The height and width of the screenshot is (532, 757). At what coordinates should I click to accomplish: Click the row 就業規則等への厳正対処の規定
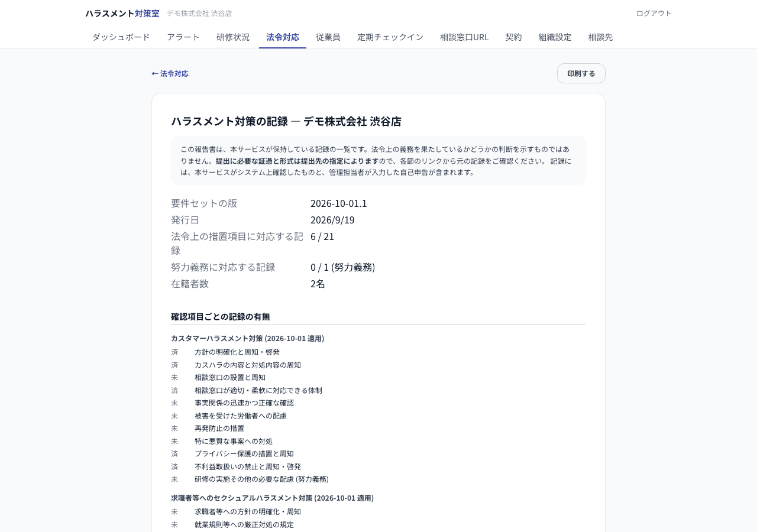378,525
